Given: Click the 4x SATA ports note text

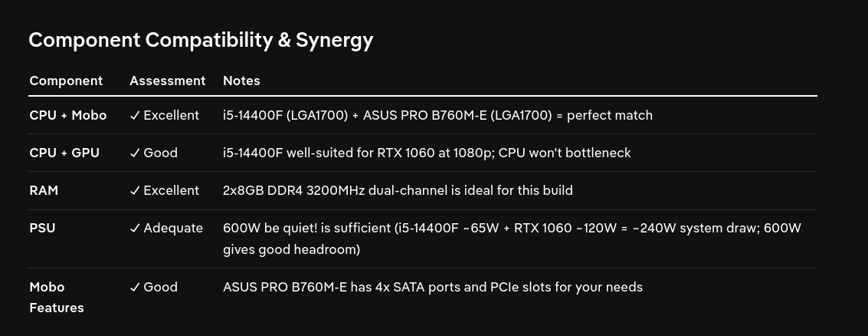Looking at the screenshot, I should click(433, 287).
